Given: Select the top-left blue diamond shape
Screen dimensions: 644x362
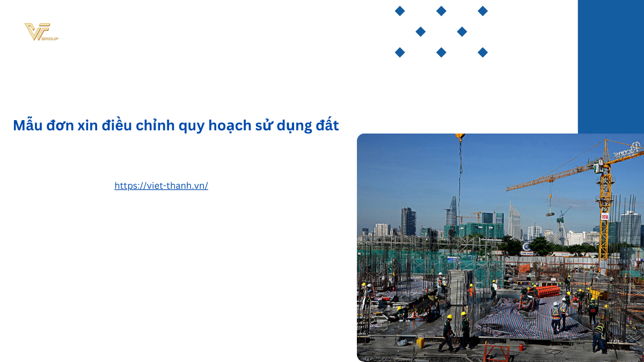Looking at the screenshot, I should pyautogui.click(x=400, y=11).
